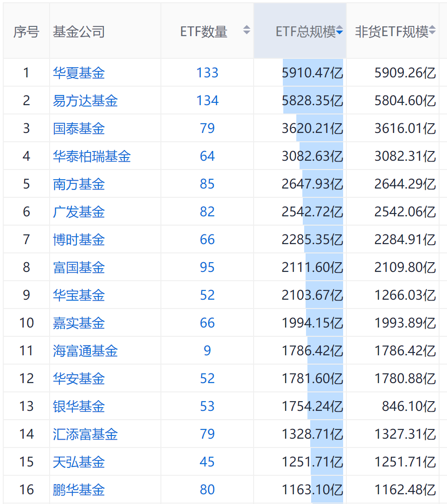Screen dimensions: 447x504
Task: Click ETF count 95 for 富国基金
Action: [207, 267]
